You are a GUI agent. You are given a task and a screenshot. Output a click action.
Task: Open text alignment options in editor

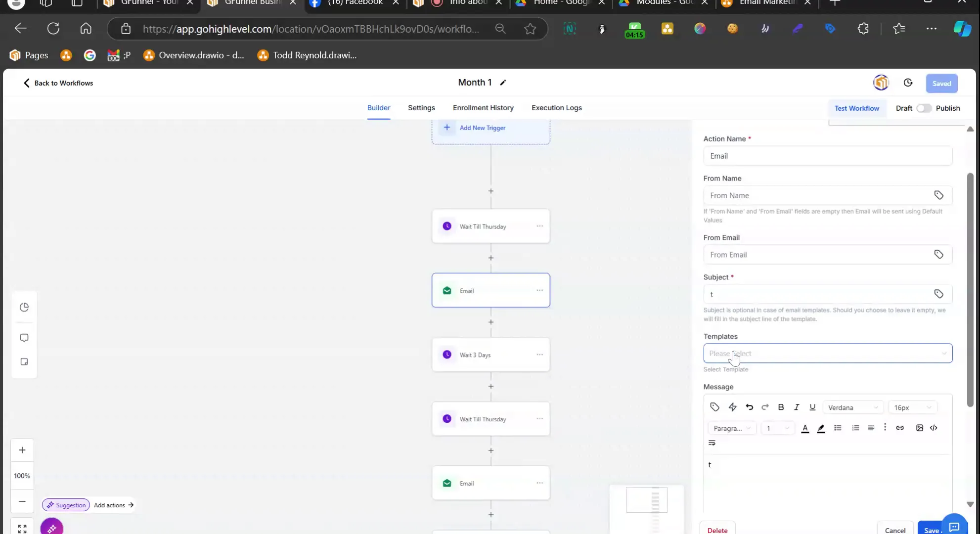(x=871, y=428)
